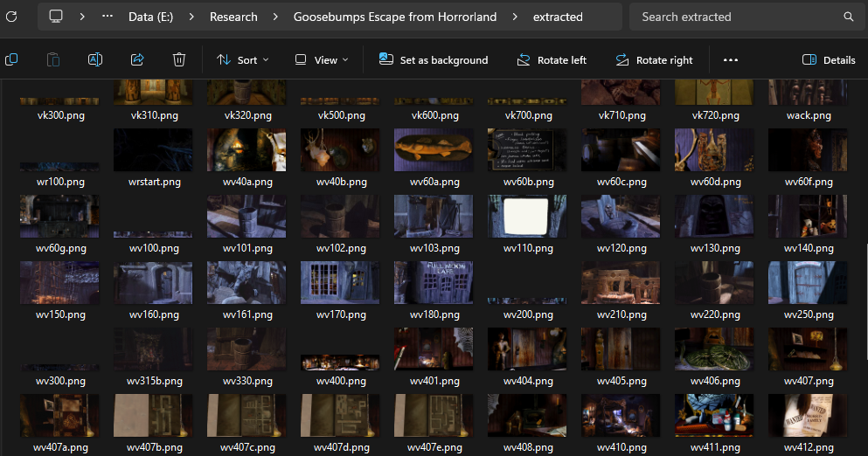Rotate the image left
The height and width of the screenshot is (456, 868).
pyautogui.click(x=552, y=59)
